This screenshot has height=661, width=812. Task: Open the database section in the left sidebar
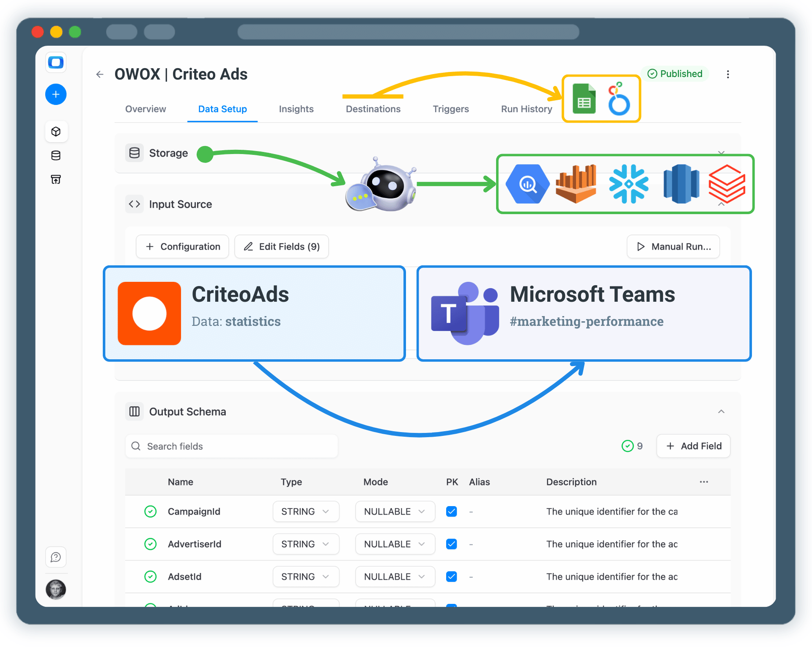click(x=56, y=155)
